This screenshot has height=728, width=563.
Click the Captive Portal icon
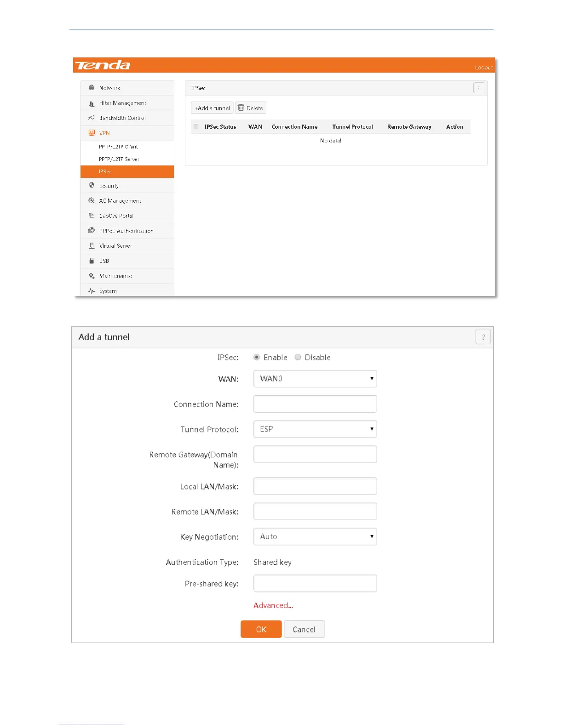[x=92, y=216]
